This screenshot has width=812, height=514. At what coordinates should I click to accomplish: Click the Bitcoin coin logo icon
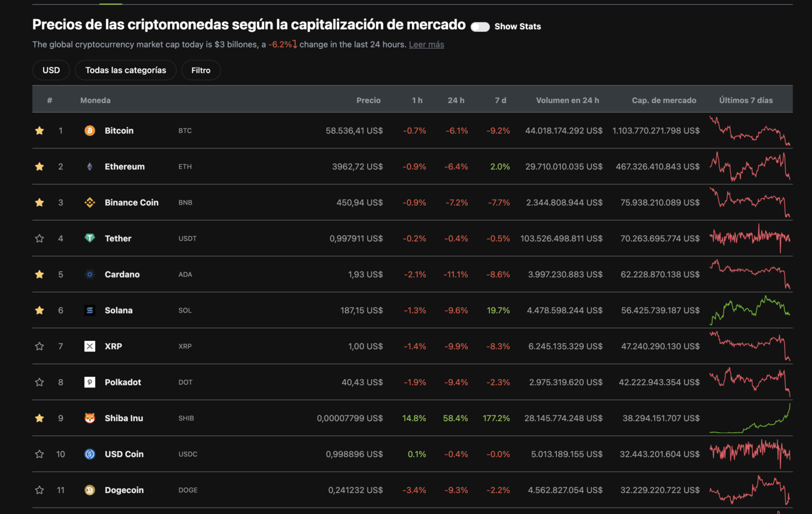[x=90, y=131]
